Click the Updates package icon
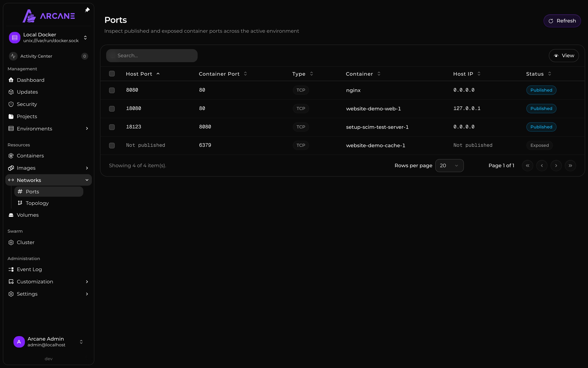Image resolution: width=588 pixels, height=368 pixels. [11, 92]
